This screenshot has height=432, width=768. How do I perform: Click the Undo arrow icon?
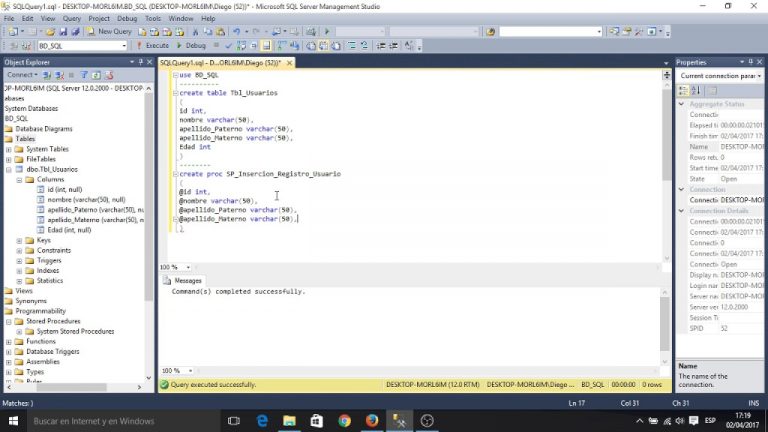237,32
